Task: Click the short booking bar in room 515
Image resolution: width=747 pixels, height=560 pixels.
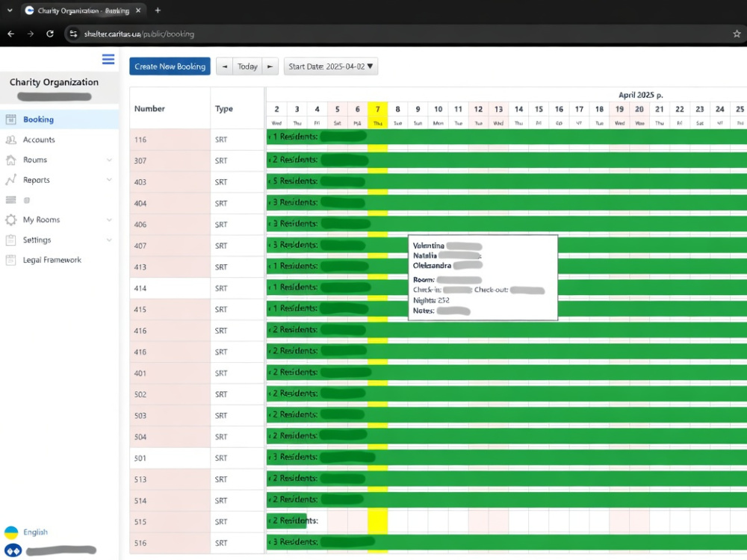Action: point(286,520)
